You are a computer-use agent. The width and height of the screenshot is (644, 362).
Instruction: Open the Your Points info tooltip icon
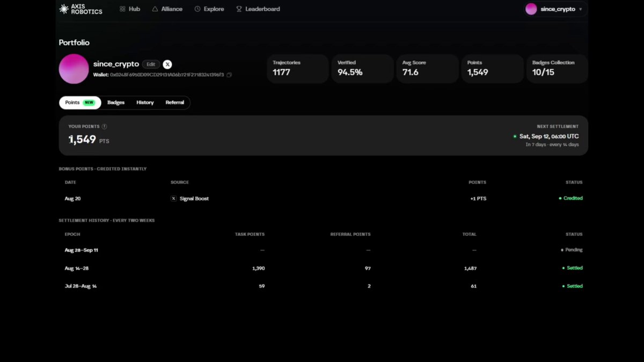[x=104, y=127]
